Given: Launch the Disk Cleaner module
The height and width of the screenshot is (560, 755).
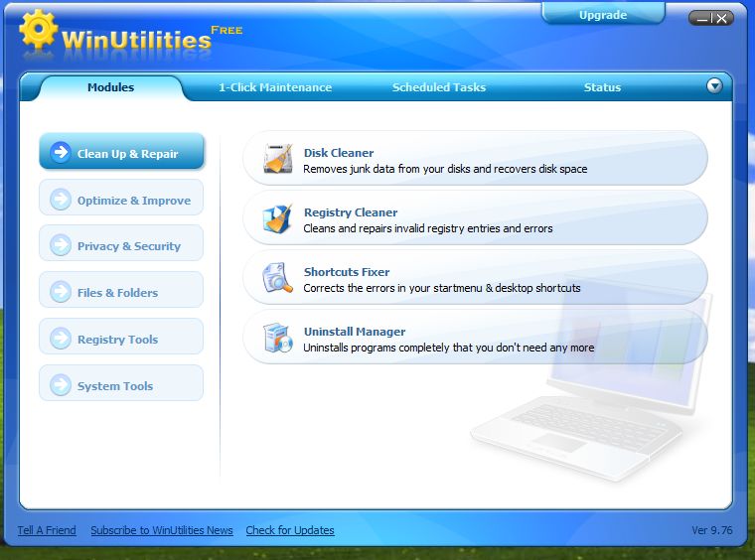Looking at the screenshot, I should click(x=476, y=158).
